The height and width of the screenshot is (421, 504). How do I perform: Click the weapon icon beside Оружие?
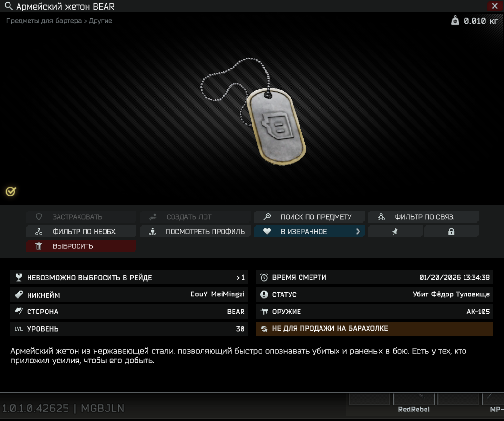[264, 311]
